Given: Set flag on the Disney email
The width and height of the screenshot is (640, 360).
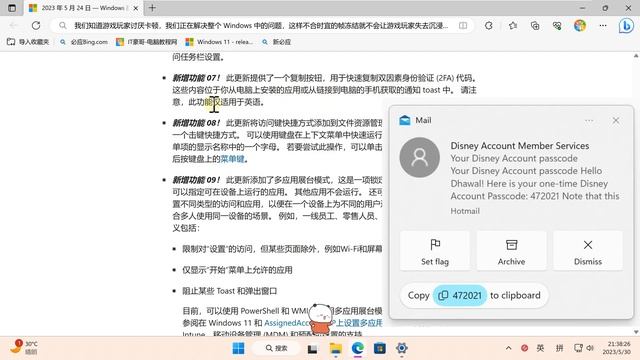Looking at the screenshot, I should tap(435, 251).
